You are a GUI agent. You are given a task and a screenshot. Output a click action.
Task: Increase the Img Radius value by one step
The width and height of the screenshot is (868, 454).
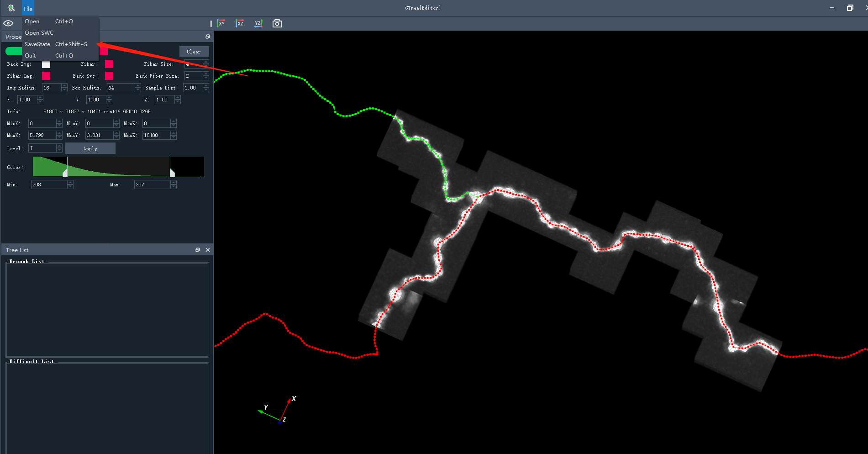pos(64,86)
